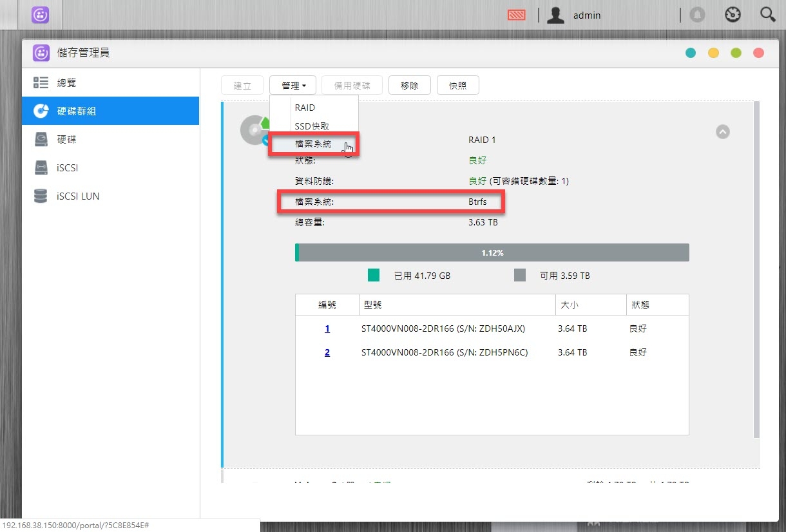Collapse the volume details with chevron
The image size is (786, 532).
tap(723, 132)
